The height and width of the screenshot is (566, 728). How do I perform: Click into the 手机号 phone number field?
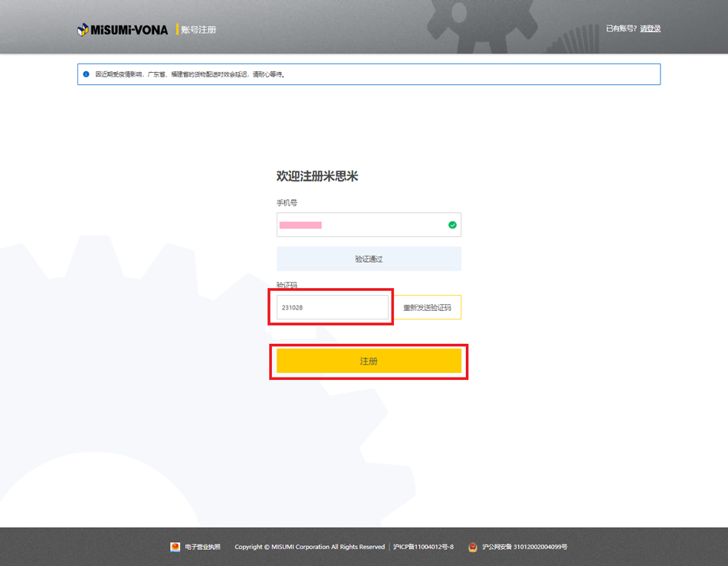point(360,225)
